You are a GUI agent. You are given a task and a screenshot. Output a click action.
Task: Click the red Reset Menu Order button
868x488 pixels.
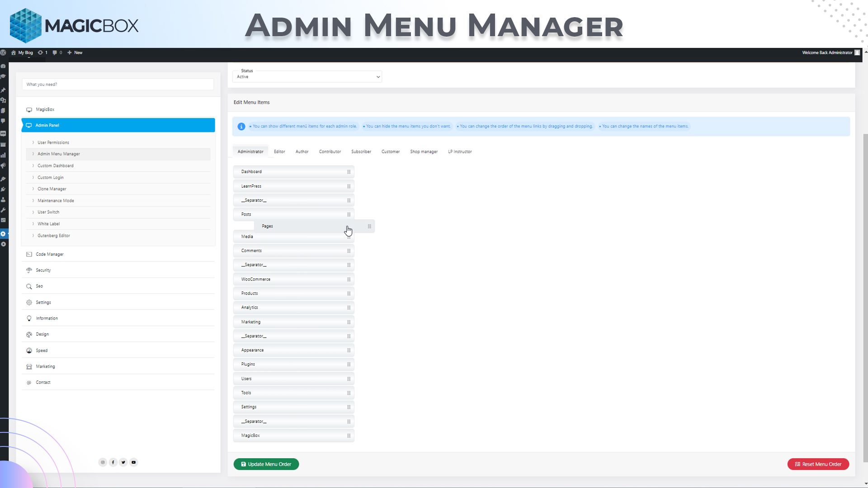click(x=818, y=465)
